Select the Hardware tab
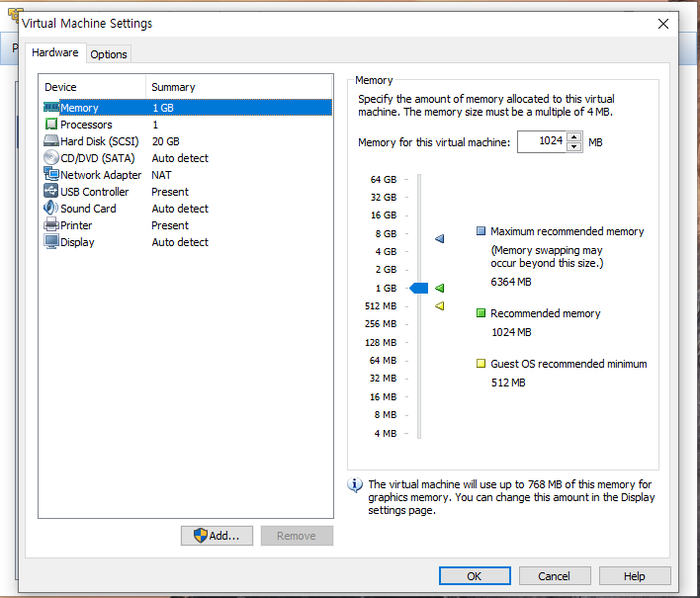The width and height of the screenshot is (700, 598). coord(55,52)
